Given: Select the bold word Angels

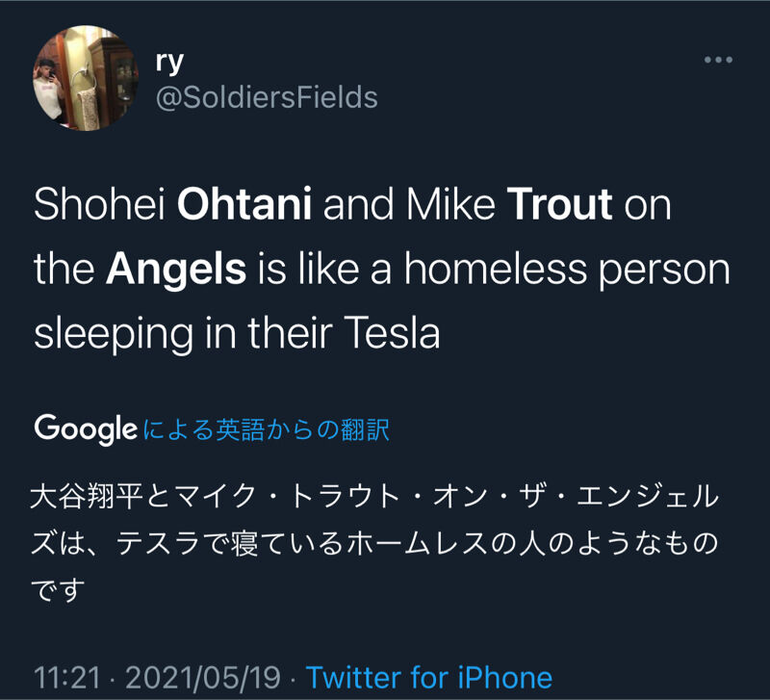Looking at the screenshot, I should [x=176, y=270].
